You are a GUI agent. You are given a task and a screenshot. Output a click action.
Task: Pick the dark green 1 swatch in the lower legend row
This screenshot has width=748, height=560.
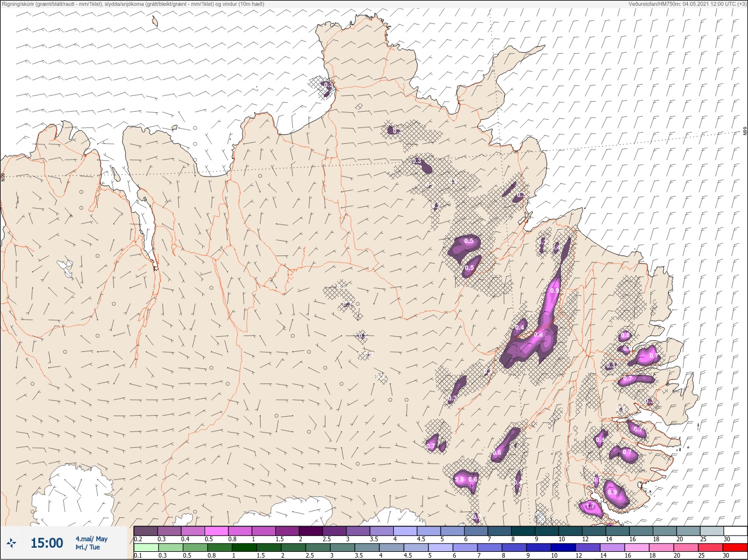click(244, 548)
